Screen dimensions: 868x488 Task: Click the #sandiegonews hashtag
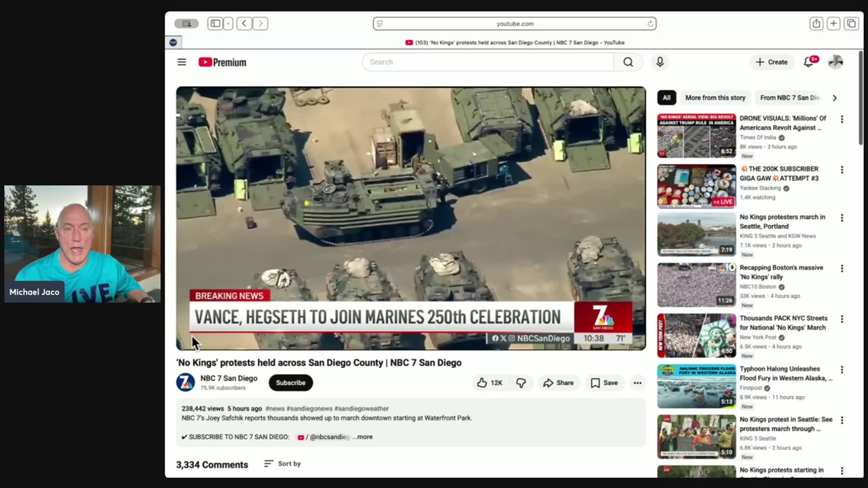pos(309,409)
